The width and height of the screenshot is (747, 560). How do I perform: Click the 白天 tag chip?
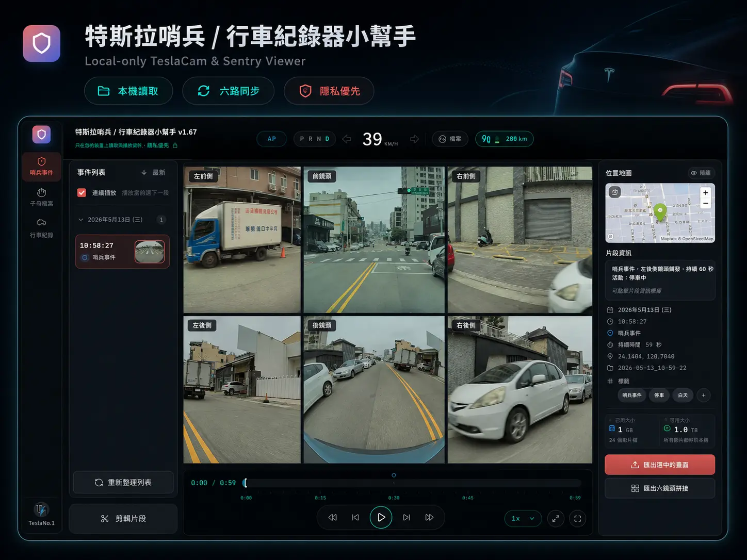click(x=683, y=396)
